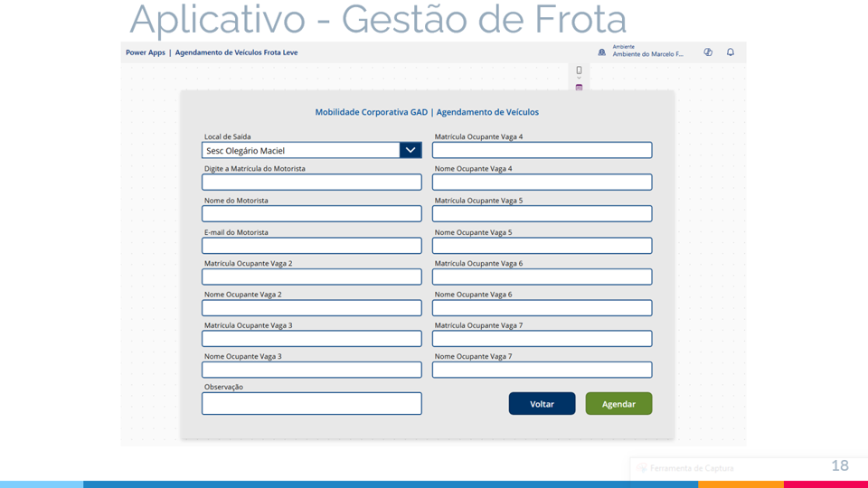
Task: Focus the Nome Ocupante Vaga 7 field
Action: (542, 370)
